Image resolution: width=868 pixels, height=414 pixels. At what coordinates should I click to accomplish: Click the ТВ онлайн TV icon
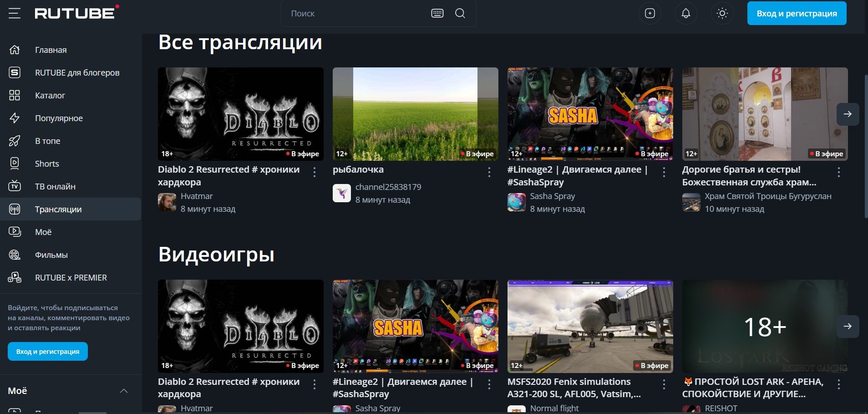[15, 186]
